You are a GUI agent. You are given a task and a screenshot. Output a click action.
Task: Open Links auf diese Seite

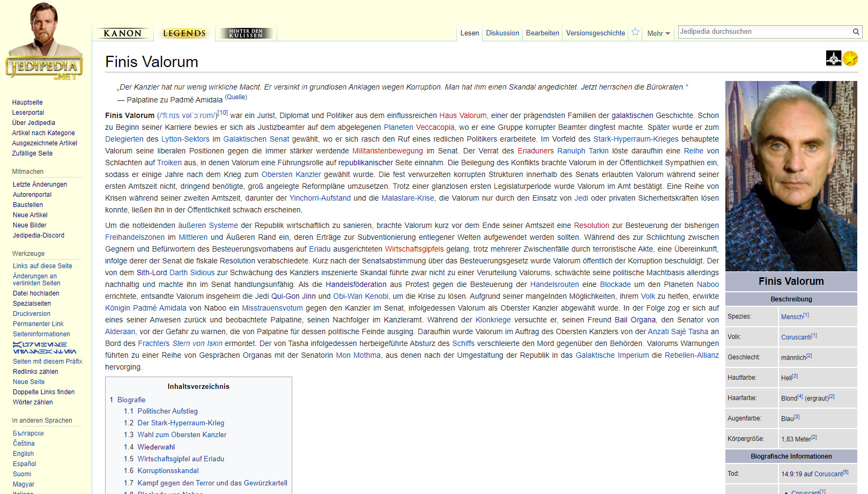pos(42,266)
